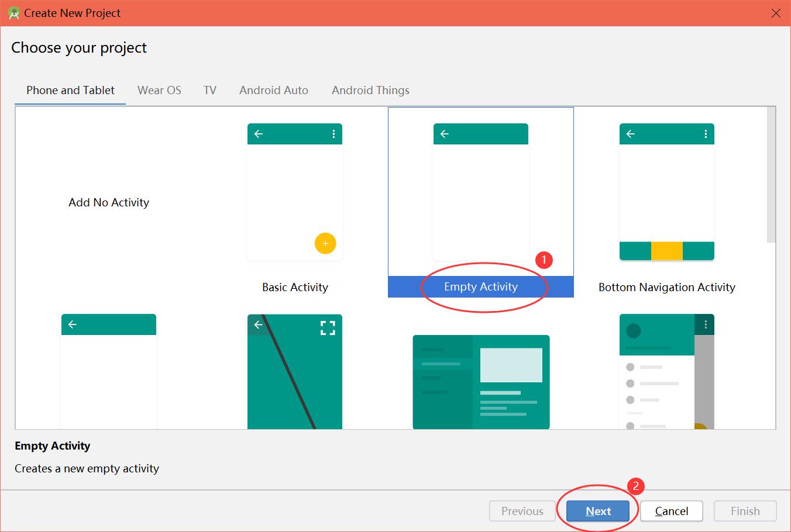791x532 pixels.
Task: Click the overflow dots in Bottom Navigation preview
Action: coord(706,134)
